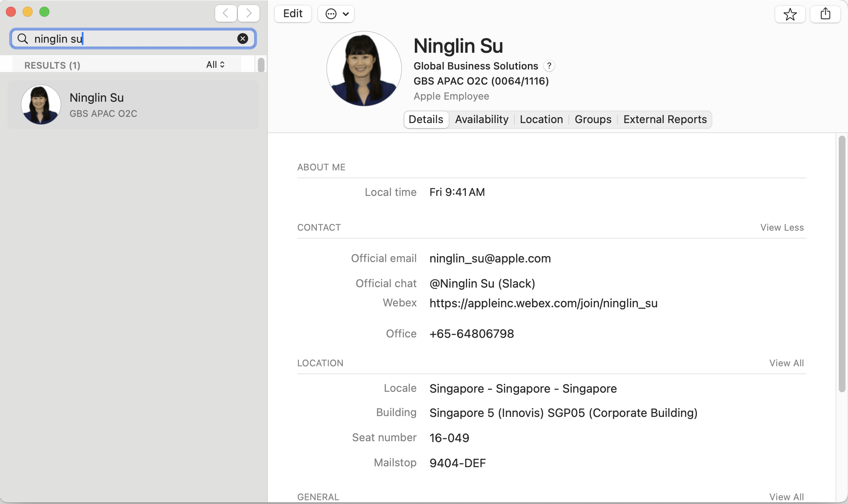The image size is (848, 504).
Task: Click the locale Singapore - Singapore - Singapore
Action: tap(523, 388)
